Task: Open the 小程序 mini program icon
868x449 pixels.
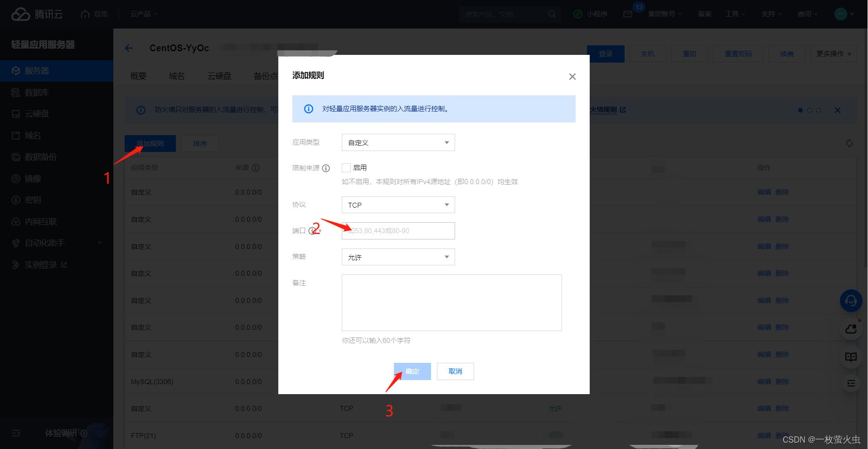Action: (x=578, y=14)
